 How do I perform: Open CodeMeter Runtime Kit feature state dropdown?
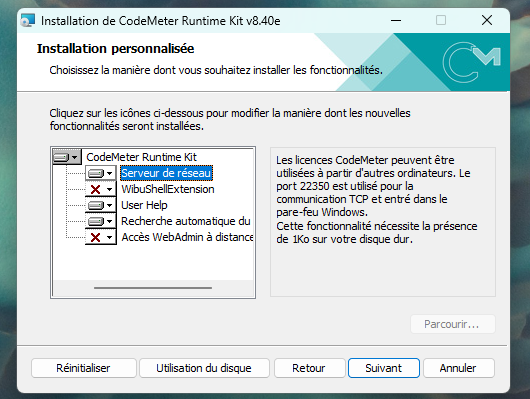pyautogui.click(x=67, y=157)
